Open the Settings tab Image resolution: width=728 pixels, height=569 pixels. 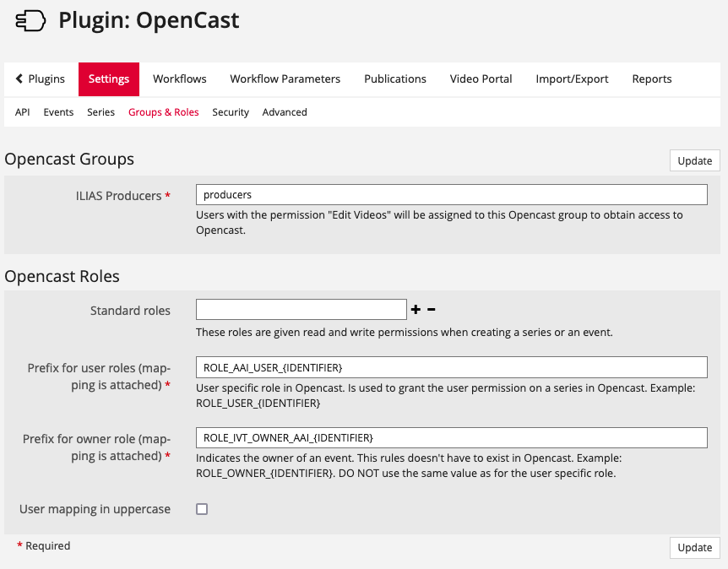[109, 79]
